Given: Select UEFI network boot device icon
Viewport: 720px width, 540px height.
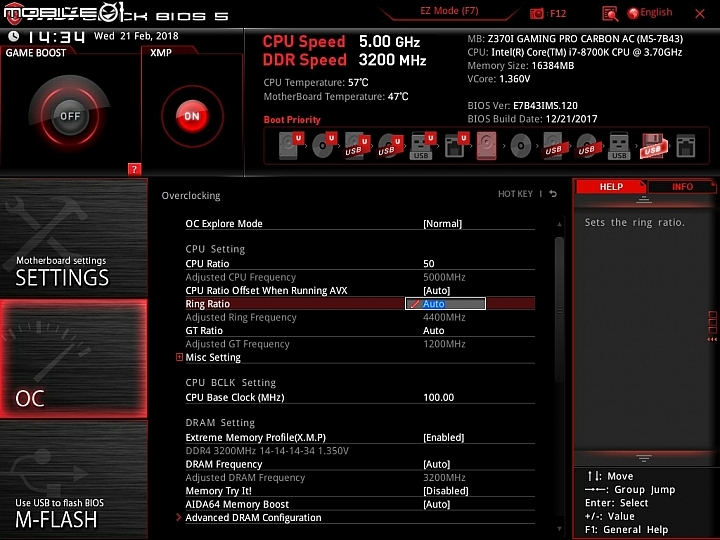Looking at the screenshot, I should (x=456, y=146).
